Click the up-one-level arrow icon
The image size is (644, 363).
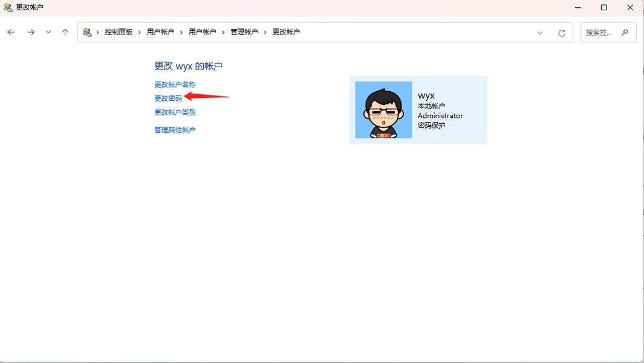coord(65,32)
